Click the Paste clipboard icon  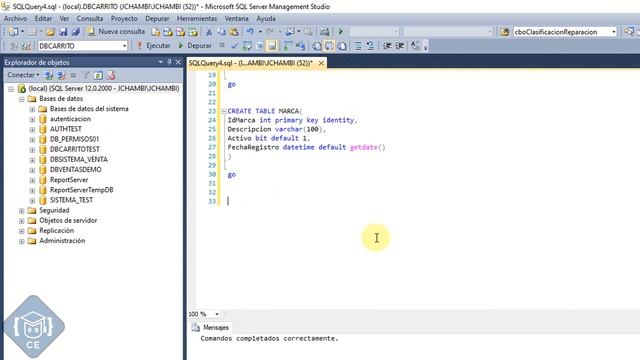(x=234, y=32)
